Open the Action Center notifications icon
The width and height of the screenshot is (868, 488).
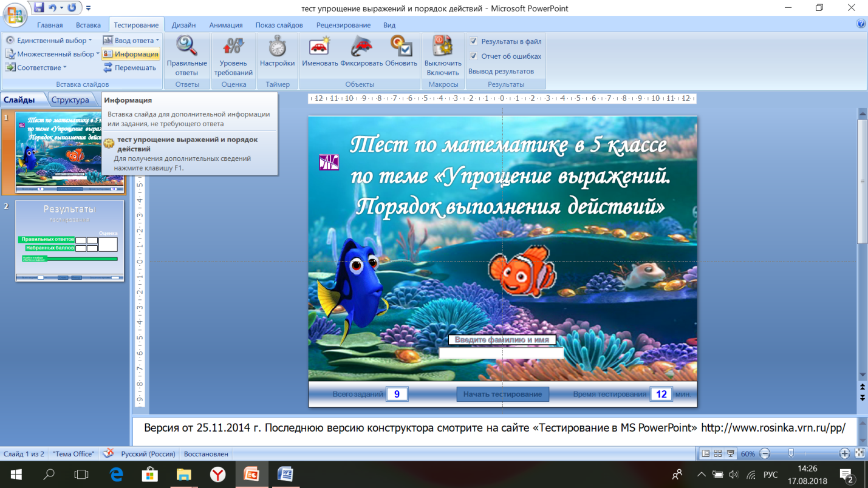tap(847, 474)
